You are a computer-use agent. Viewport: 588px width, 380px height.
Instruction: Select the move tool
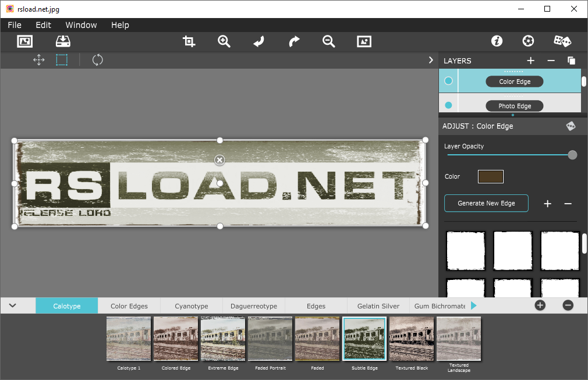(x=38, y=60)
